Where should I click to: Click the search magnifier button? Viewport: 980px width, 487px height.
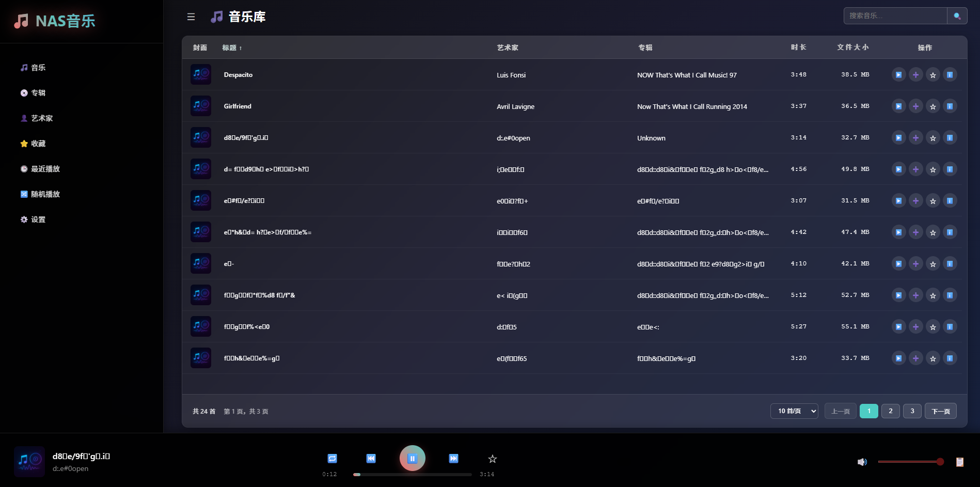(x=957, y=16)
